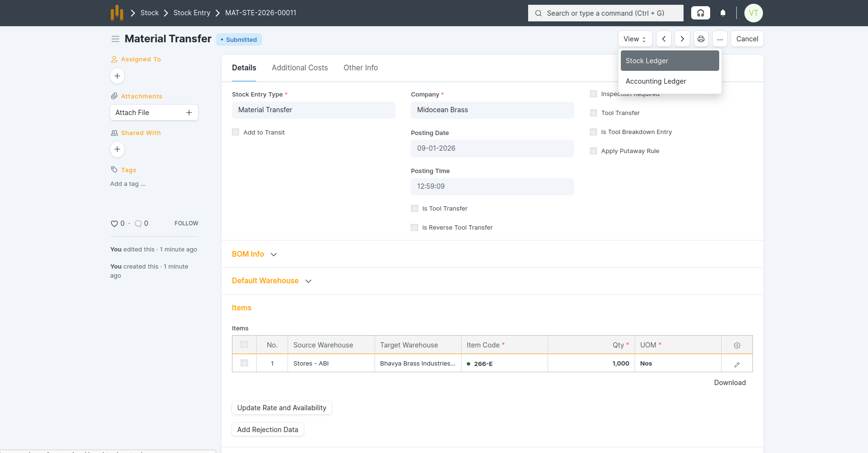Toggle sidebar with hamburger icon

point(115,39)
